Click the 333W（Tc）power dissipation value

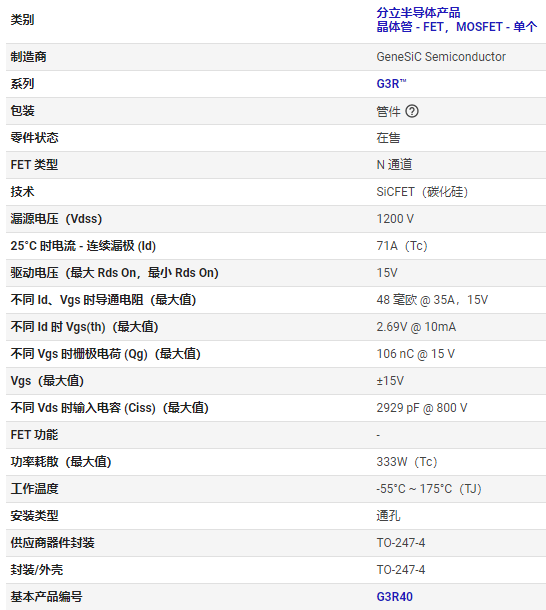(x=407, y=462)
